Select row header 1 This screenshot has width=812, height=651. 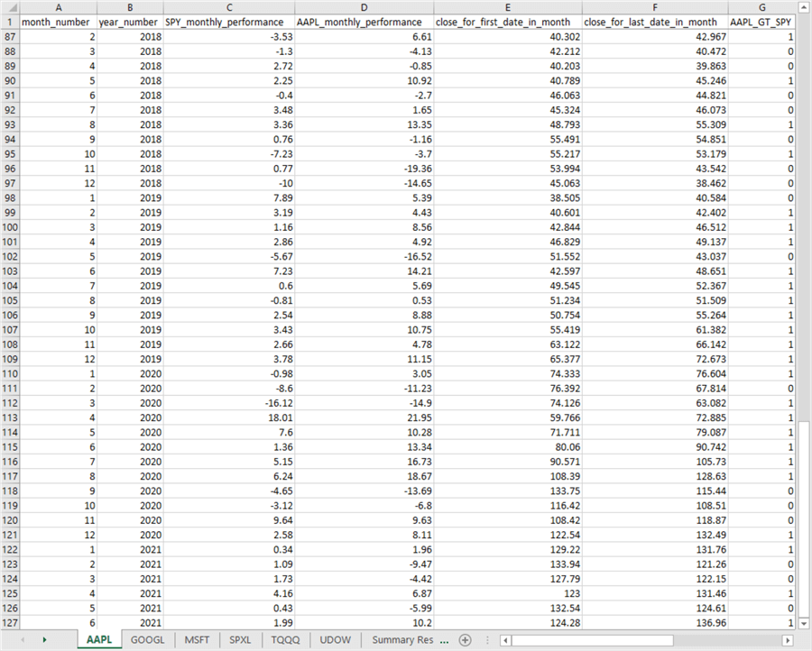coord(10,23)
